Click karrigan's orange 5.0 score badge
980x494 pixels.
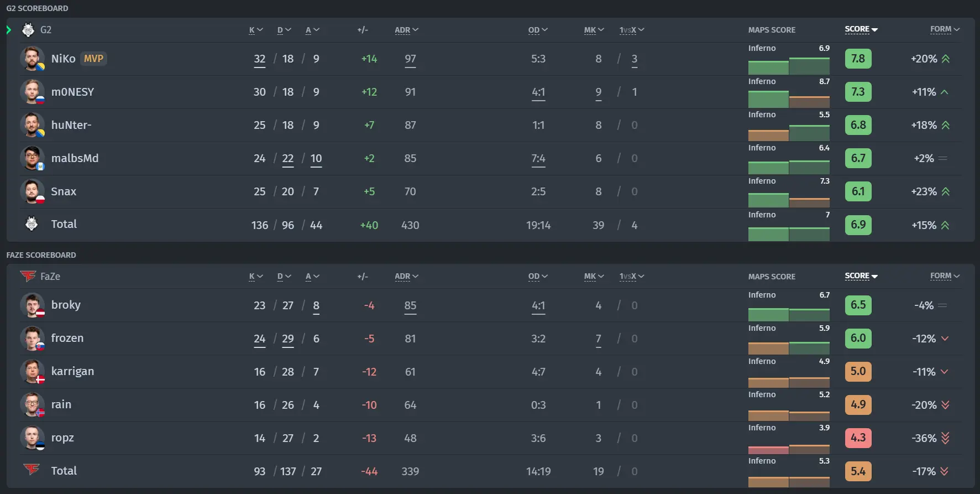point(858,372)
